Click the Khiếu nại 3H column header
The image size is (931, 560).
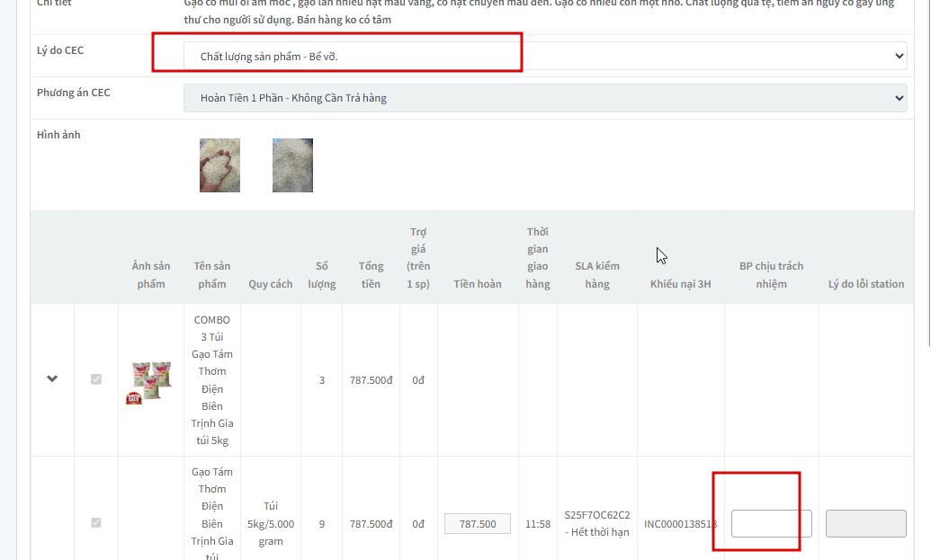pyautogui.click(x=680, y=284)
